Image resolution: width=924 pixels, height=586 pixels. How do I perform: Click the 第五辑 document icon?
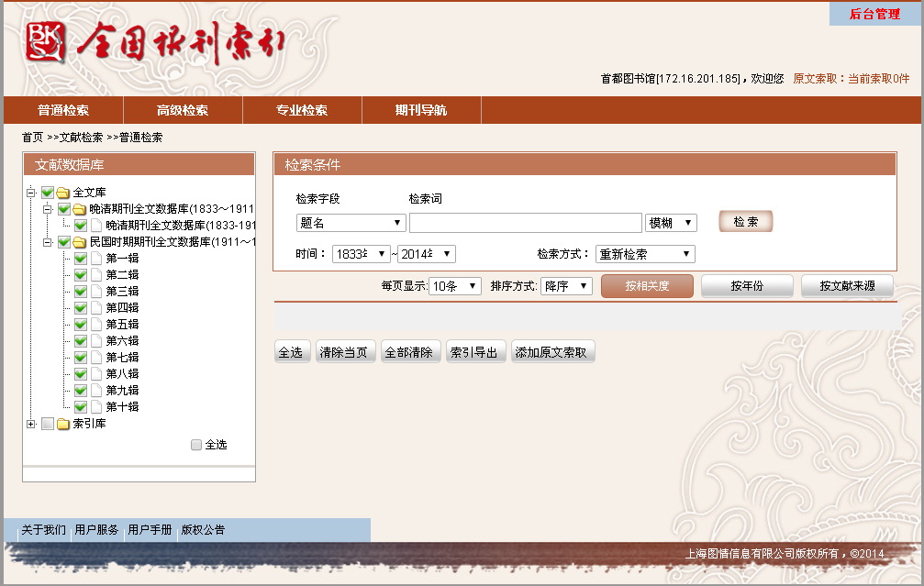[96, 325]
